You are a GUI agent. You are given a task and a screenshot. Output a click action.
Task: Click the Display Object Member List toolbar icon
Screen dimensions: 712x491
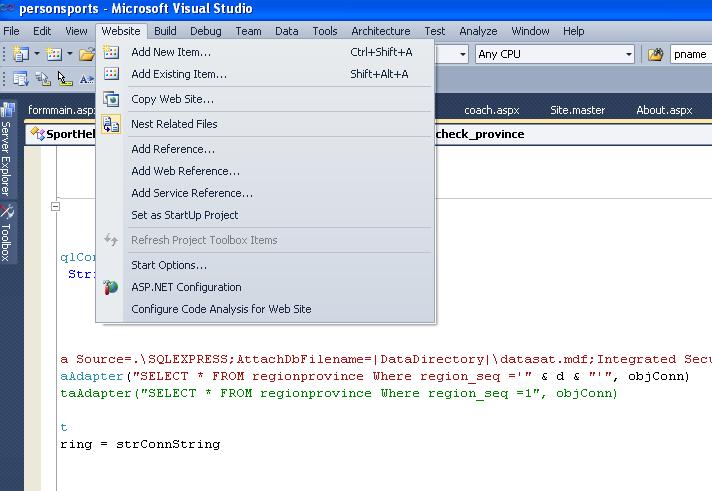click(x=20, y=79)
